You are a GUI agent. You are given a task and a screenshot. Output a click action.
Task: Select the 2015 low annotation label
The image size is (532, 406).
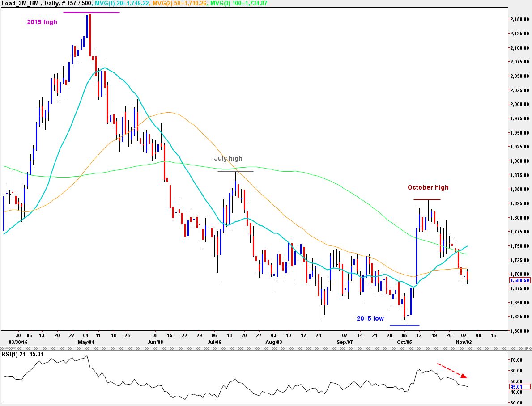pyautogui.click(x=370, y=318)
